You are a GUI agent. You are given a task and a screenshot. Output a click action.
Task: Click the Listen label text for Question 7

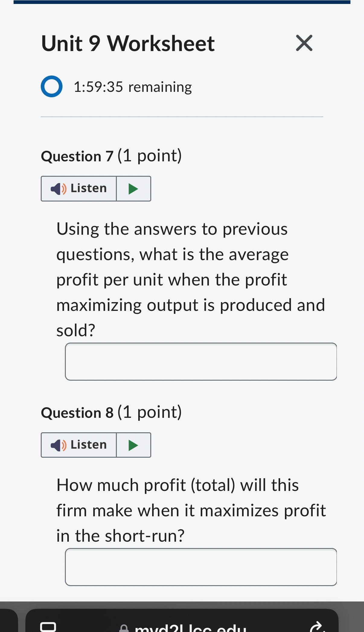pyautogui.click(x=88, y=188)
